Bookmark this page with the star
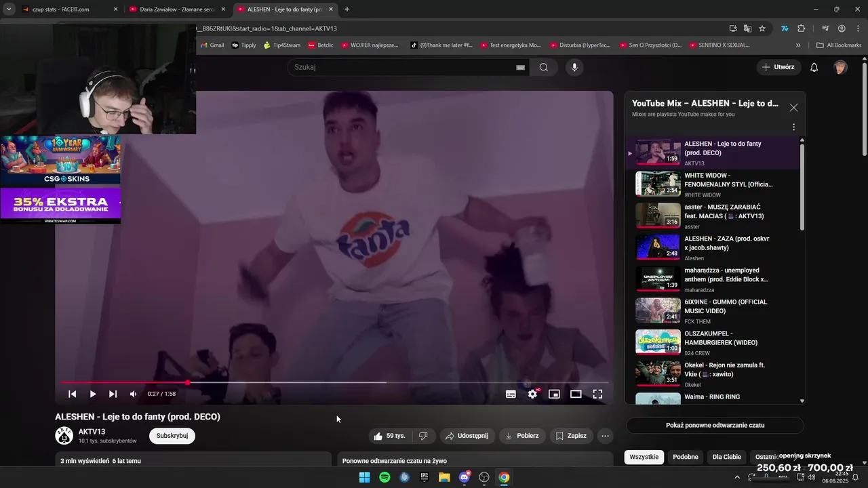Image resolution: width=868 pixels, height=488 pixels. [762, 28]
